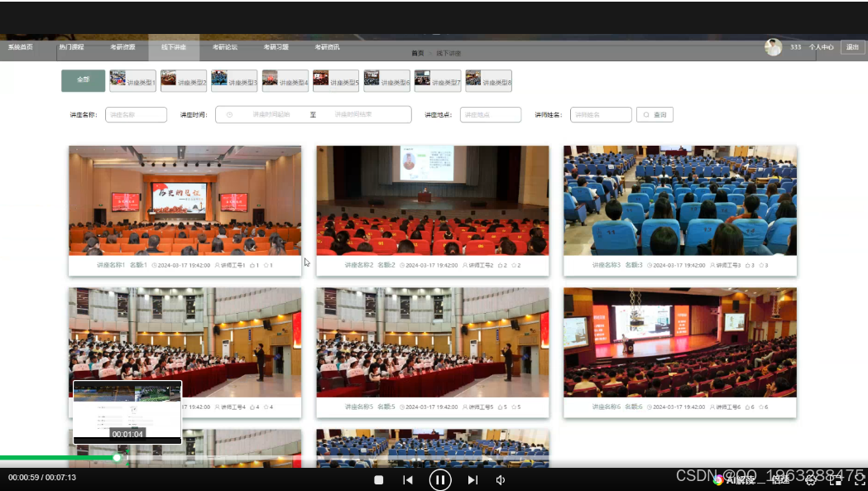Click the 00:01:04 video preview popup
The image size is (868, 491).
[x=127, y=412]
